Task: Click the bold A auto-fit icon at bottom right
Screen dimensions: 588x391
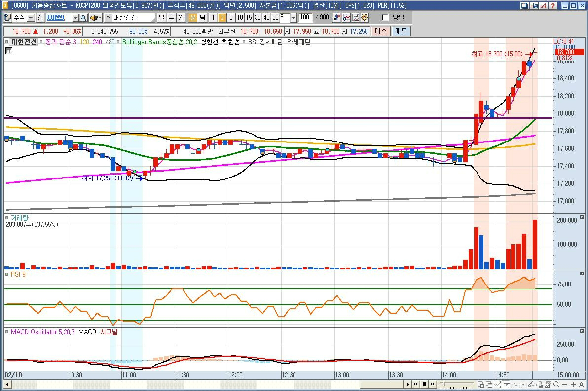Action: tap(581, 385)
